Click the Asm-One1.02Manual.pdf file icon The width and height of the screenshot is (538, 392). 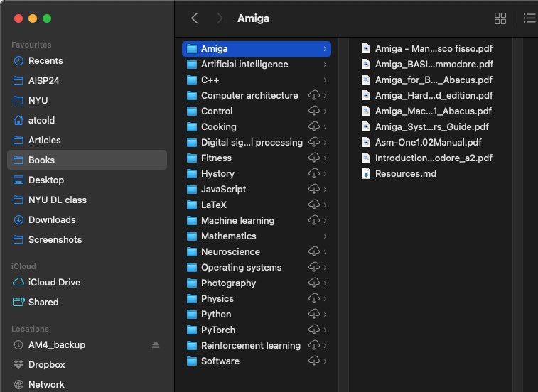tap(366, 142)
